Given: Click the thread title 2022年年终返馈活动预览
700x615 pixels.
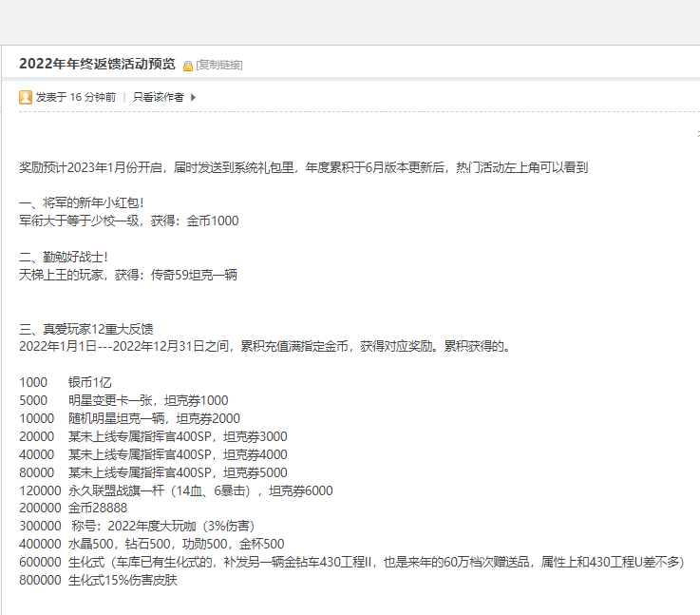Looking at the screenshot, I should click(97, 64).
